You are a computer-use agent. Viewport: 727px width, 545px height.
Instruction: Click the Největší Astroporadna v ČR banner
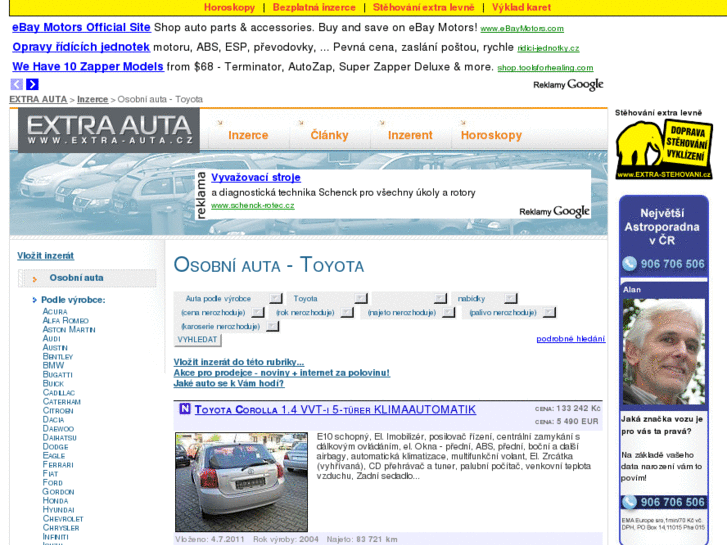click(663, 238)
